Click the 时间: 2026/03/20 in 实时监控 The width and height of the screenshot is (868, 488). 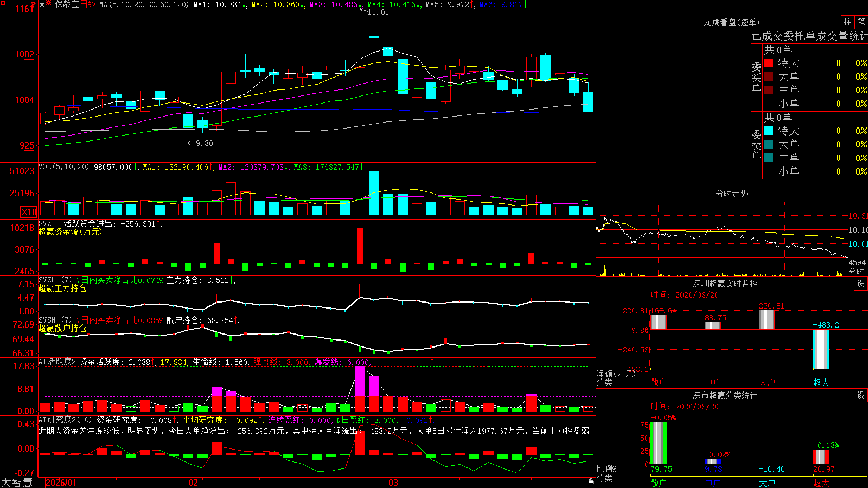pos(685,295)
